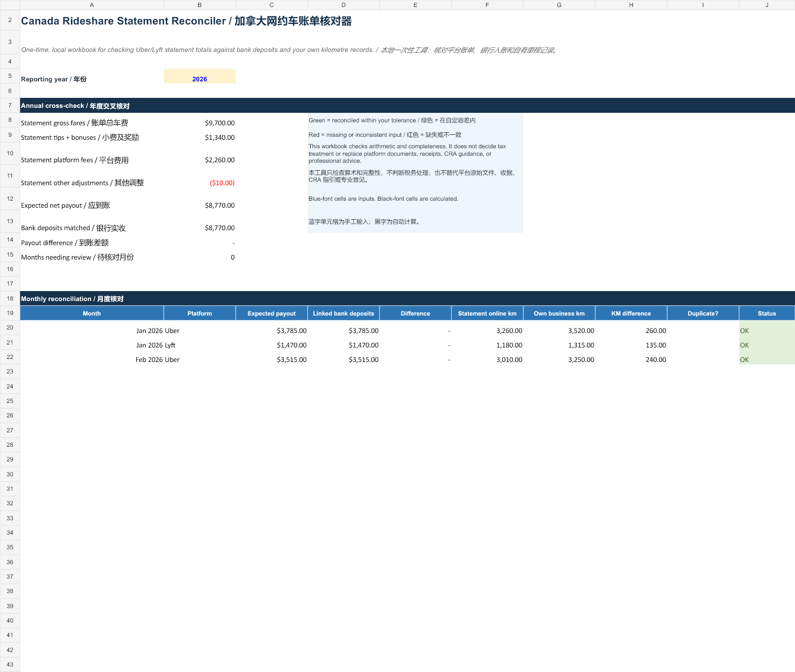Click the Expected payout column header
This screenshot has height=672, width=795.
point(272,313)
